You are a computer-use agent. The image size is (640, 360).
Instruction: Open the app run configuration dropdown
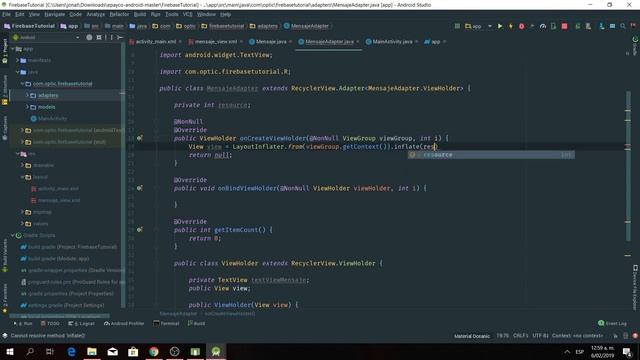click(478, 26)
